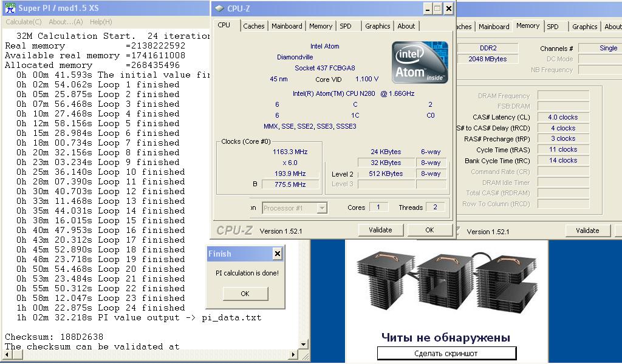This screenshot has width=622, height=364.
Task: Click the 4 clocks tRCD field
Action: click(x=563, y=128)
